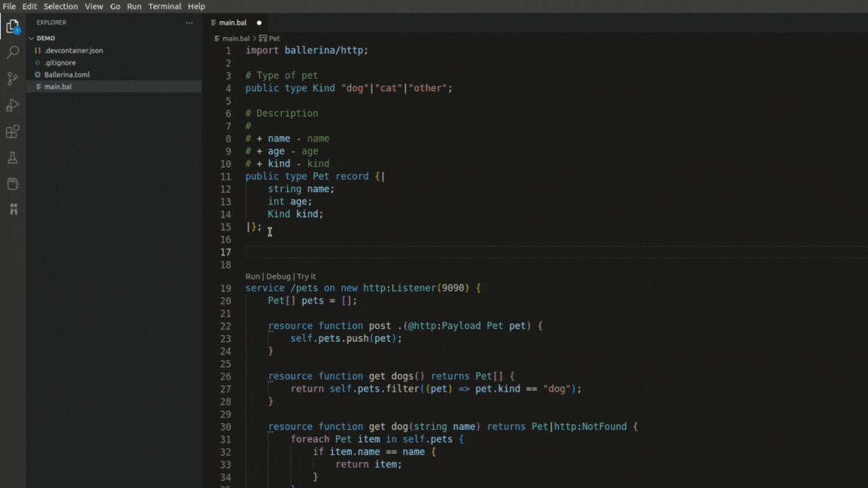
Task: Click the 'self.pets.push(pet);' line
Action: [x=346, y=339]
